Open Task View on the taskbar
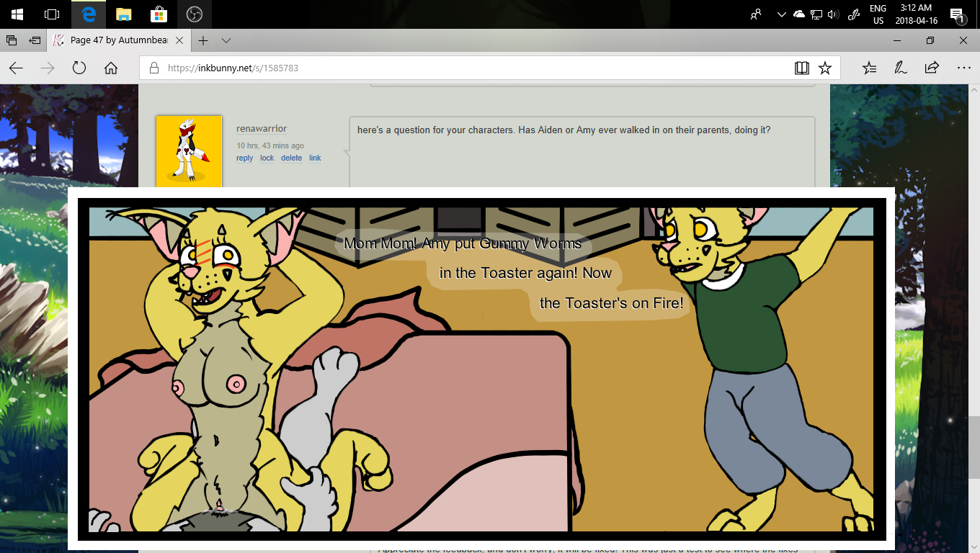Viewport: 980px width, 553px height. click(52, 14)
